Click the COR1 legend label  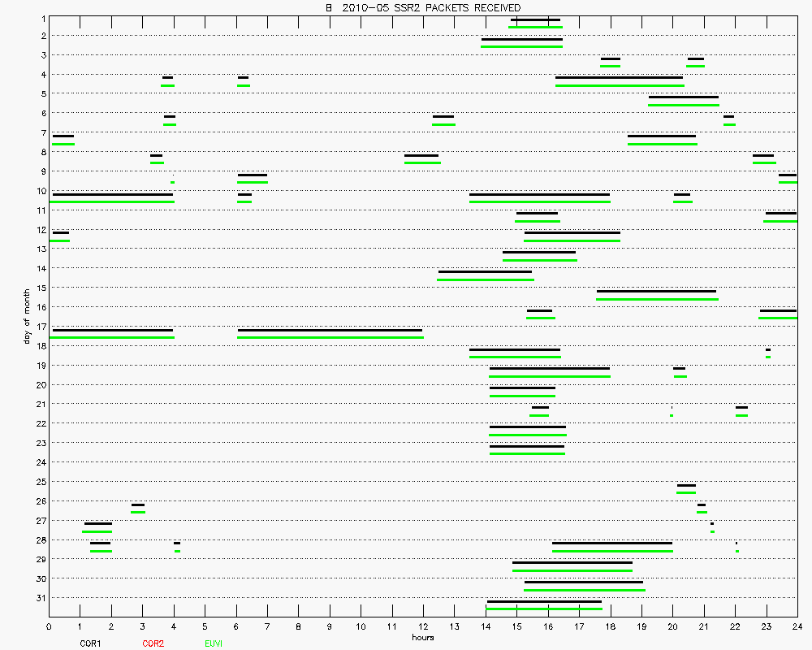pos(90,643)
